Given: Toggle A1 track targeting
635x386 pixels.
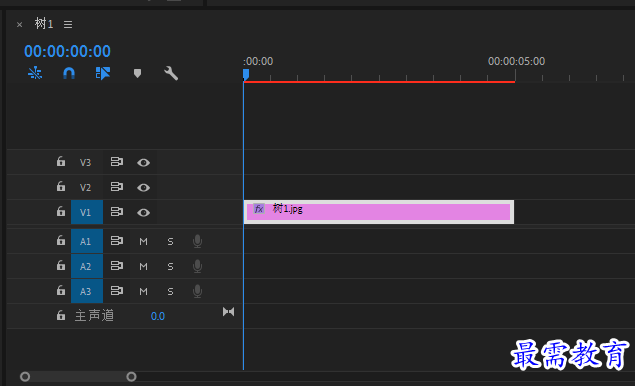Looking at the screenshot, I should 87,241.
